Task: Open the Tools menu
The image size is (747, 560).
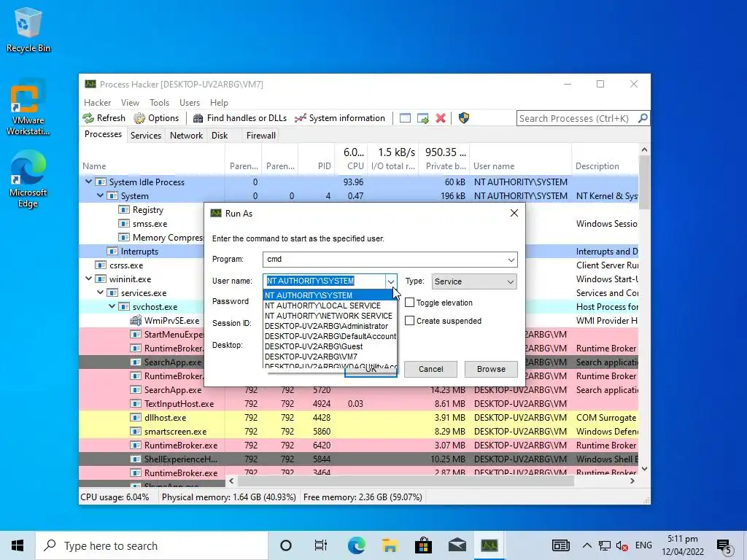Action: coord(159,103)
